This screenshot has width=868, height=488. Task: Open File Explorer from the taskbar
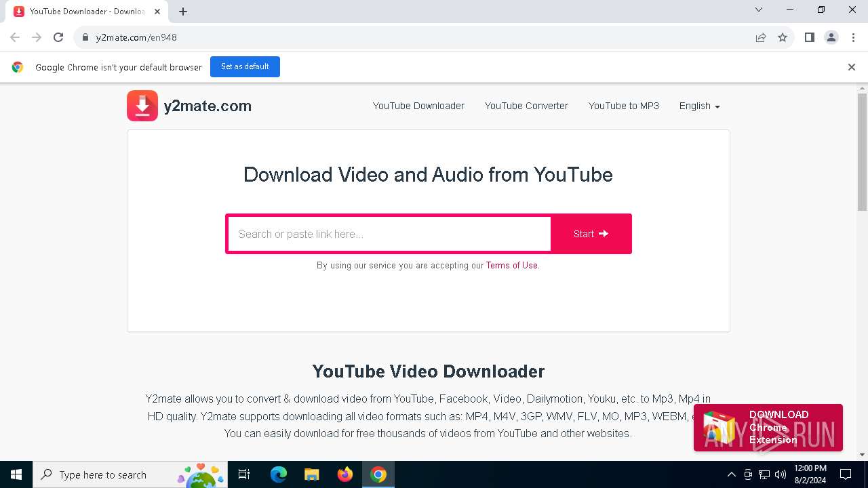click(312, 474)
